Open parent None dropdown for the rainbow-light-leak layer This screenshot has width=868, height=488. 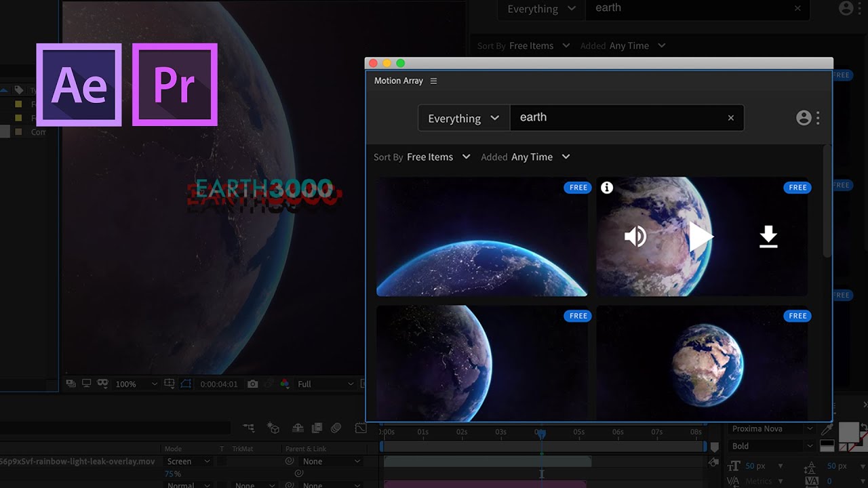point(332,462)
